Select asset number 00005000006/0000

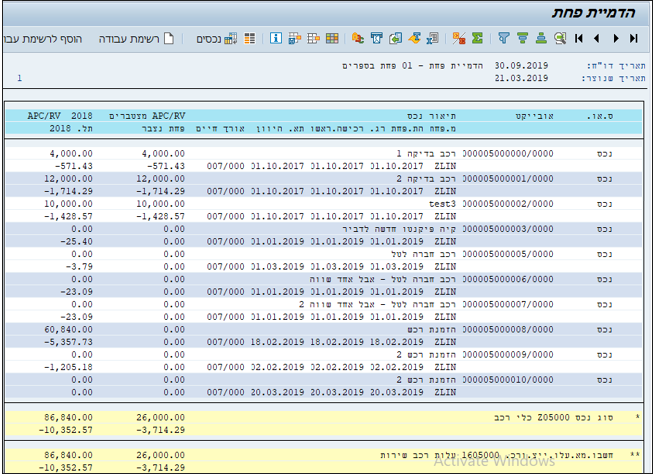point(508,279)
